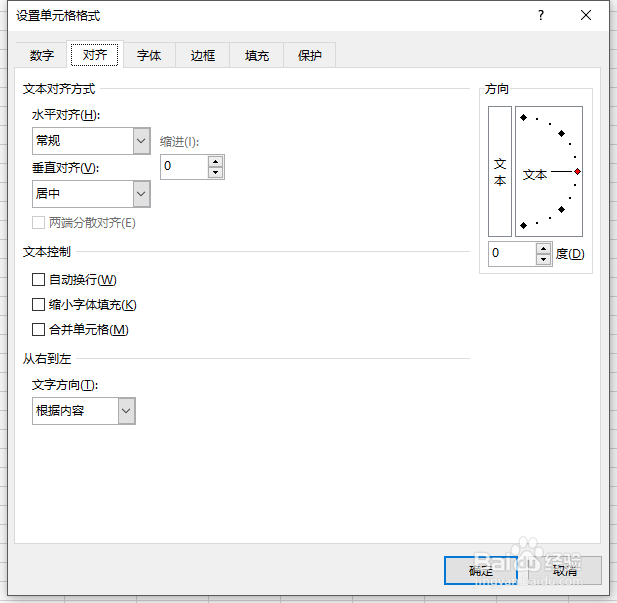Decrease indent with down spinner arrow
617x603 pixels.
[215, 172]
